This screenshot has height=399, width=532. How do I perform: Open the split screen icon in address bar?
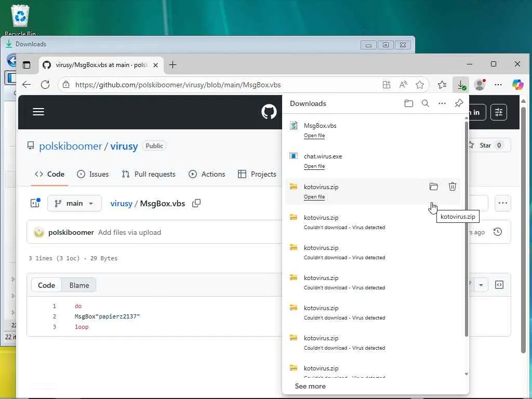click(387, 85)
